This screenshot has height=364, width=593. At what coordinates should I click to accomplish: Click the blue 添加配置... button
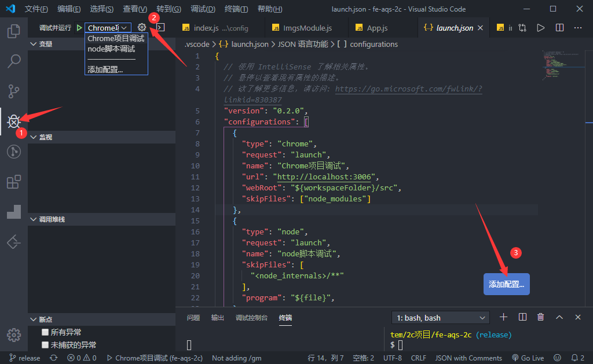click(x=506, y=285)
